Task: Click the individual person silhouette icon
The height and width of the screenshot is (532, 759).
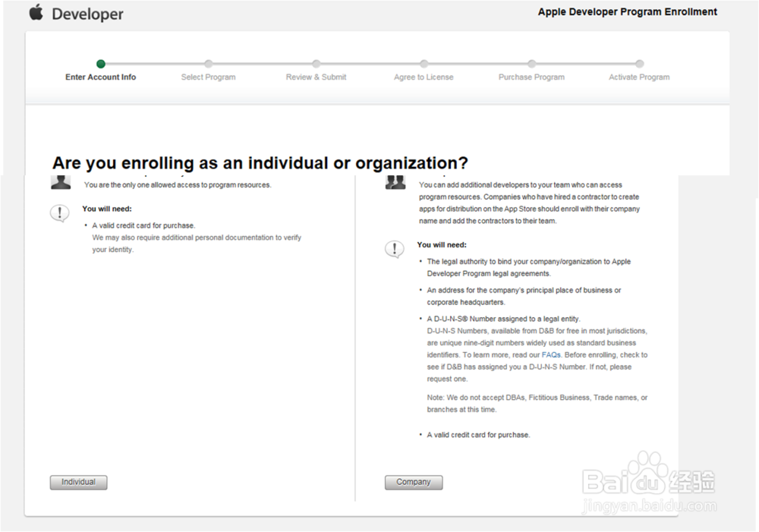Action: click(x=61, y=182)
